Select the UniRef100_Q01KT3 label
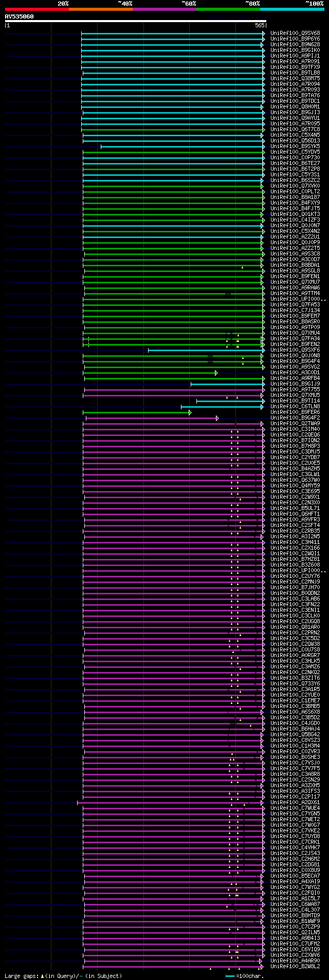The height and width of the screenshot is (980, 329). 295,214
